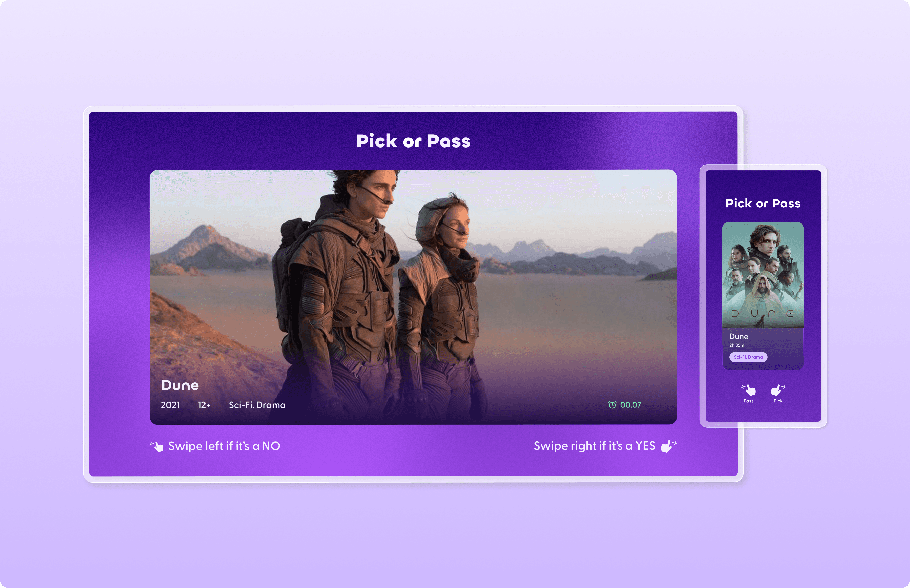Click the 'Swipe left if it's a NO' text
910x588 pixels.
point(224,446)
